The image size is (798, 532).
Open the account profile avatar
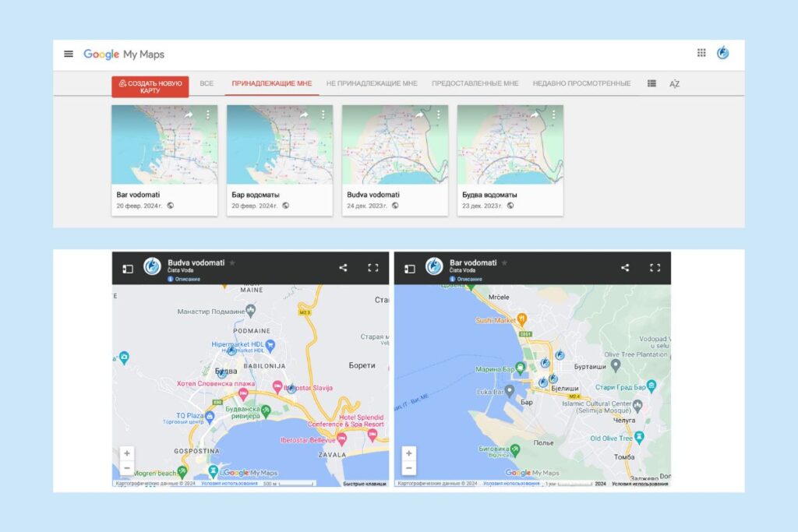tap(722, 53)
